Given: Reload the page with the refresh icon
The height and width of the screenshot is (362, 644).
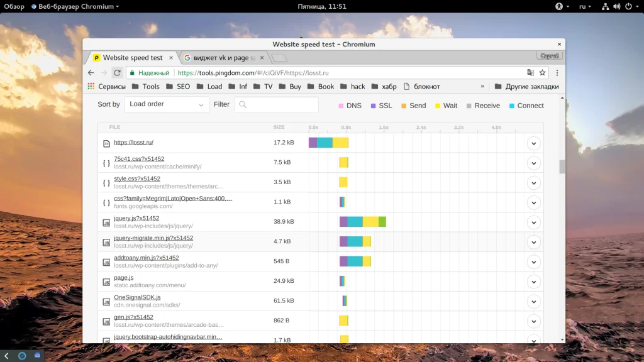Looking at the screenshot, I should [116, 73].
